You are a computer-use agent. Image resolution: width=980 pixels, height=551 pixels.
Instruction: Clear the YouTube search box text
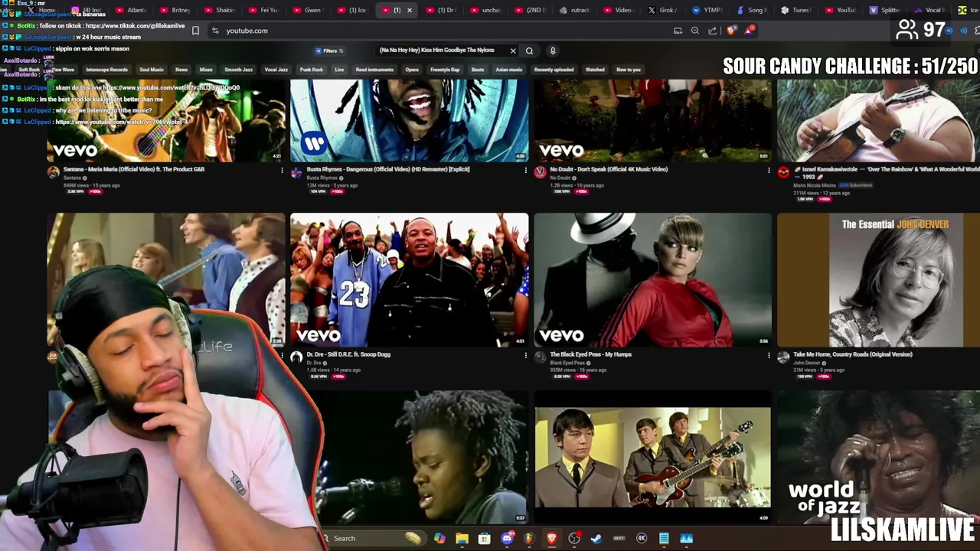pos(513,51)
